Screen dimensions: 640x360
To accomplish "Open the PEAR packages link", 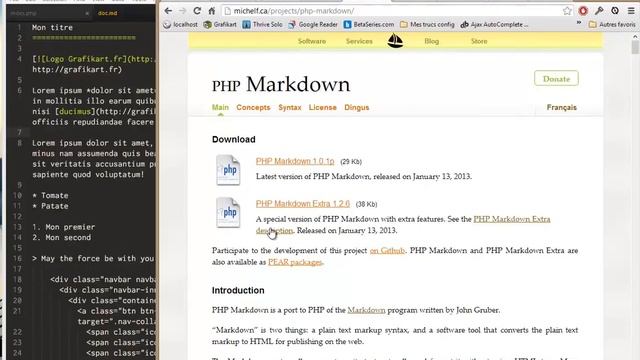I will click(x=295, y=262).
